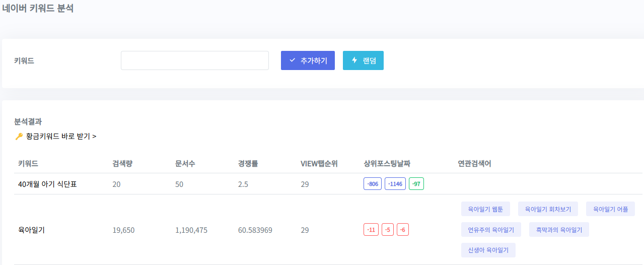Click the 연관검색어 column header
This screenshot has width=644, height=265.
point(474,164)
